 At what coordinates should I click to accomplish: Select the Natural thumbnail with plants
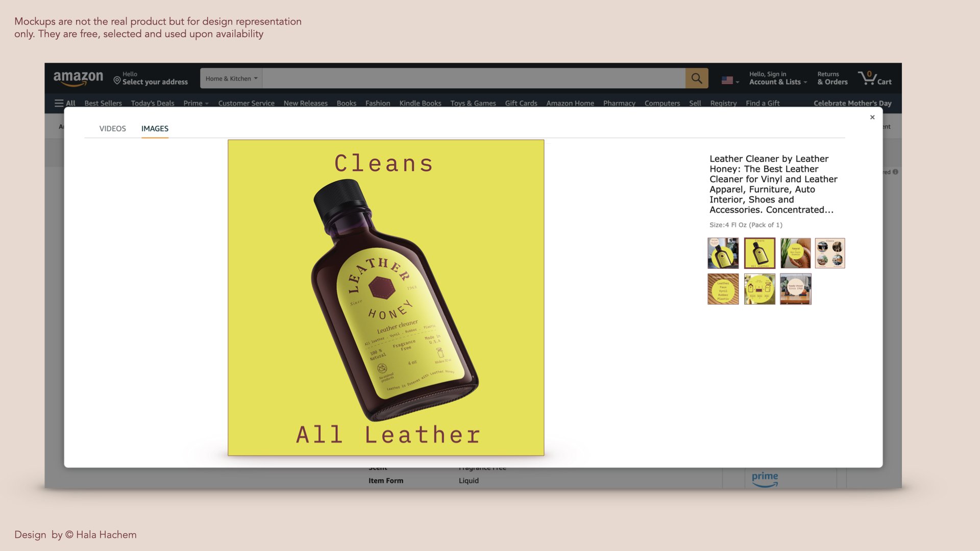point(795,253)
